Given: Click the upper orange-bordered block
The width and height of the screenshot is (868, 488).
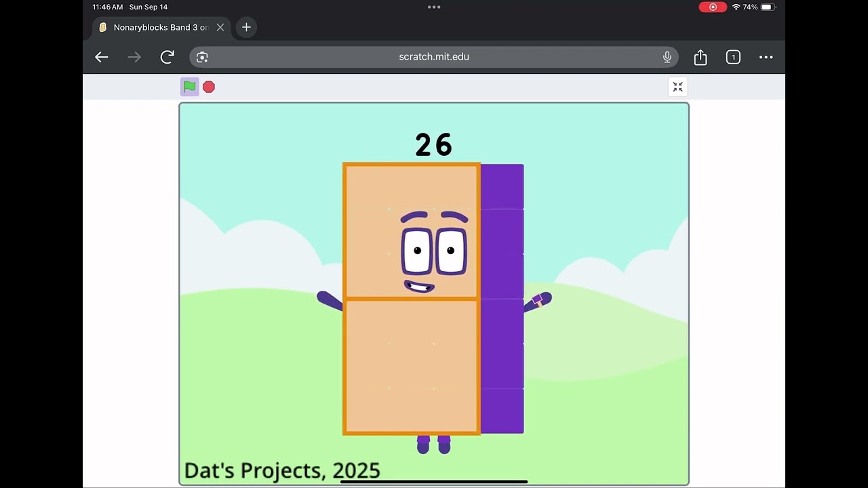Looking at the screenshot, I should 412,230.
